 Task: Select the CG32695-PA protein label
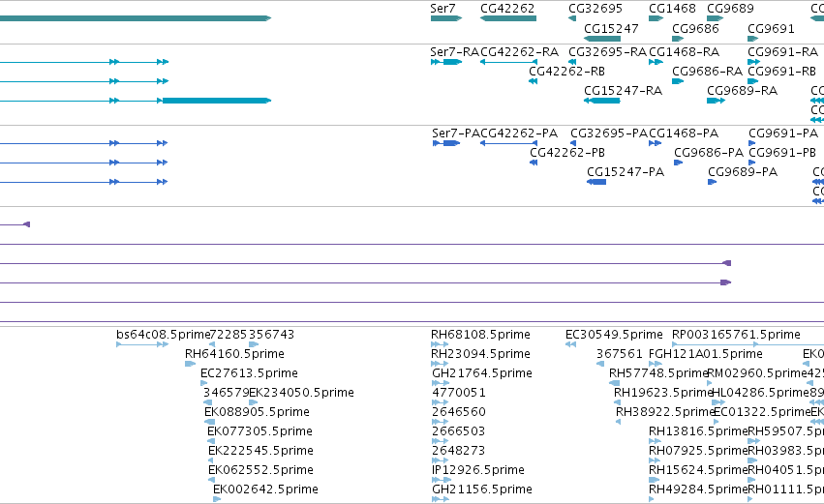click(x=610, y=133)
